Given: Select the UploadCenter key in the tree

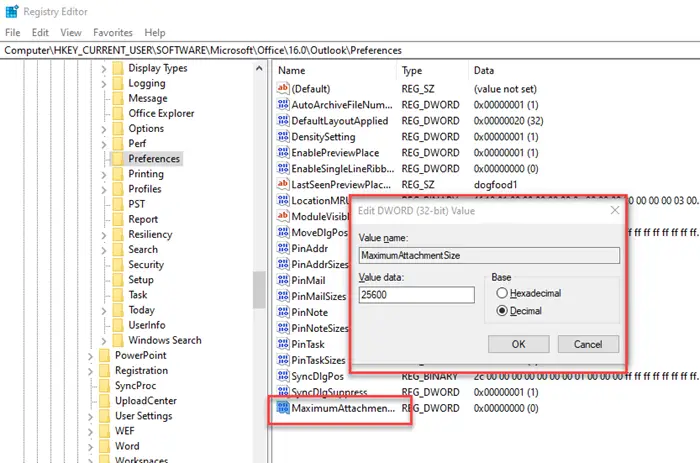Looking at the screenshot, I should click(x=146, y=401).
